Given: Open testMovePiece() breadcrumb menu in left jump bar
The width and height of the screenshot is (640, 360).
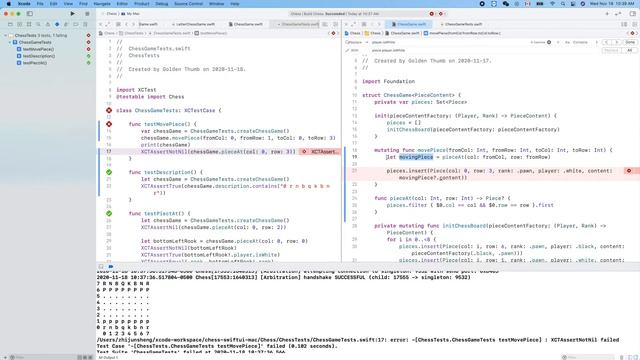Looking at the screenshot, I should pos(211,33).
